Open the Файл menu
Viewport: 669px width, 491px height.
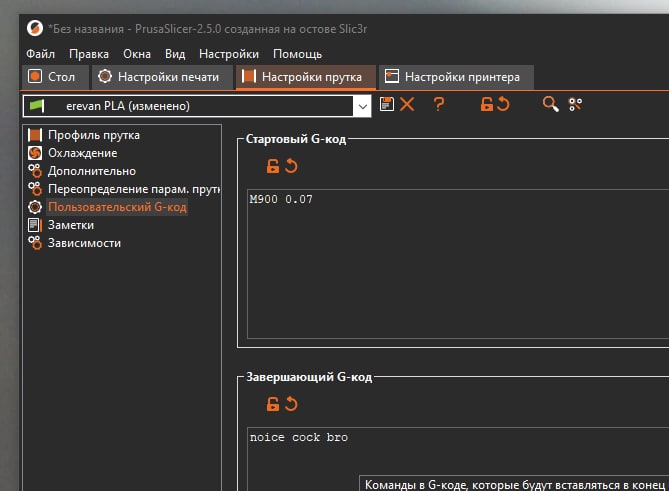(x=41, y=54)
